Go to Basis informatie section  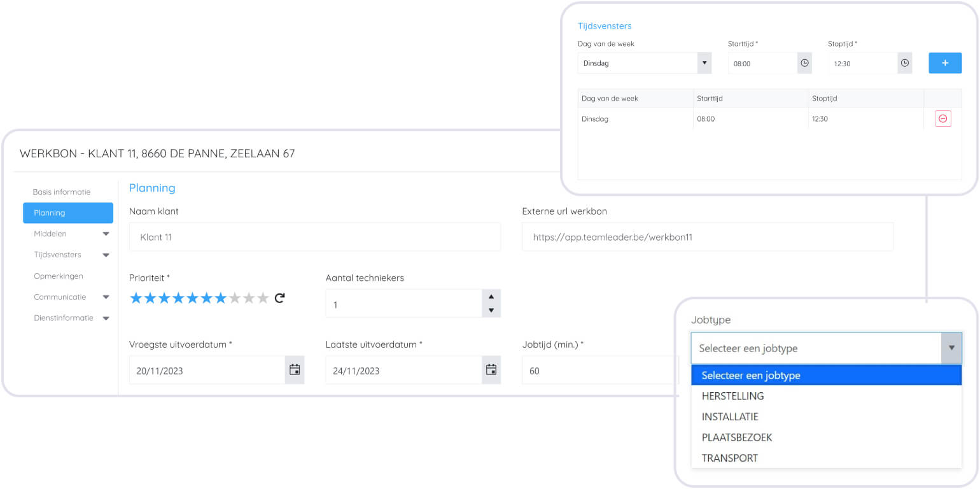coord(62,192)
